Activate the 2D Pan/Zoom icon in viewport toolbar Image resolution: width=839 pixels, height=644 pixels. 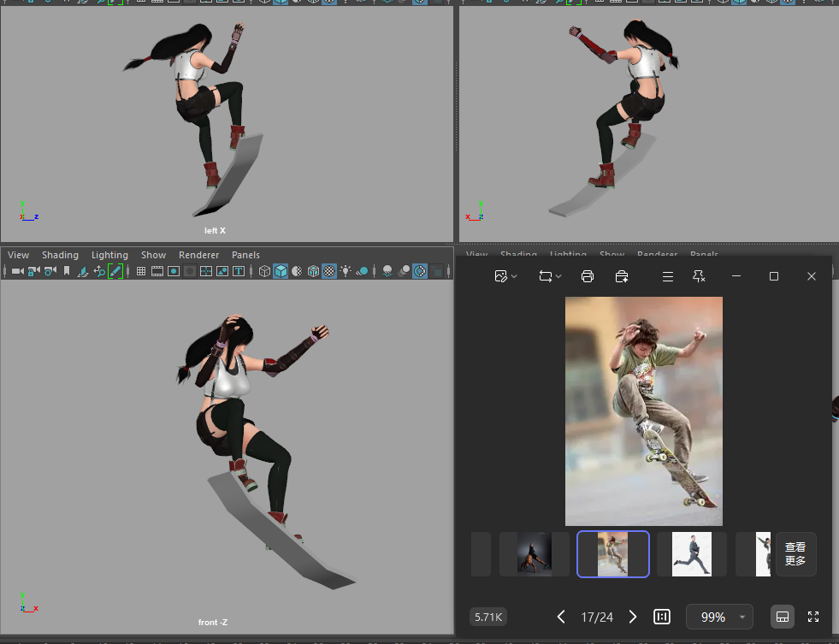[99, 271]
